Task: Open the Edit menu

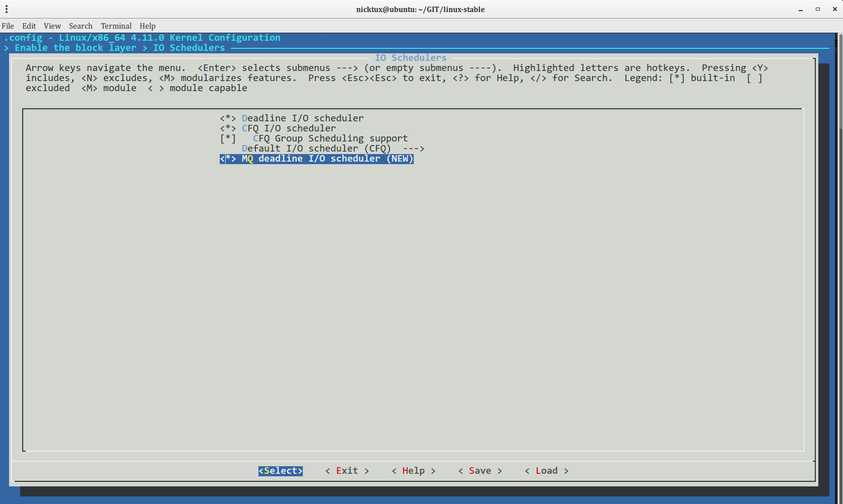Action: click(29, 26)
